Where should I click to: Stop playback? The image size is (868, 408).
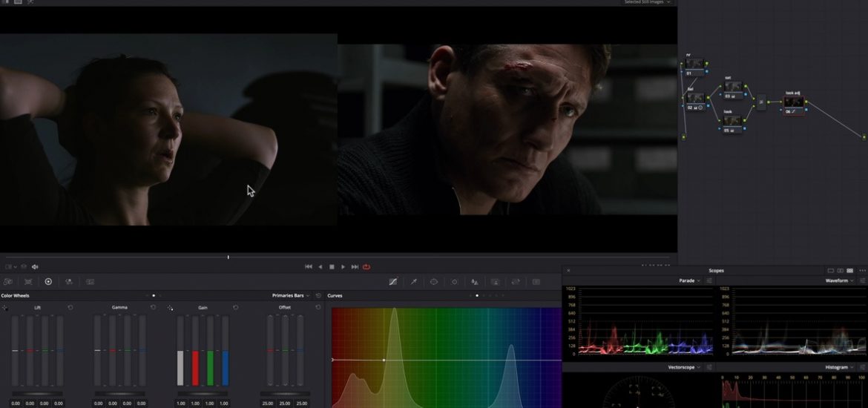pos(332,267)
